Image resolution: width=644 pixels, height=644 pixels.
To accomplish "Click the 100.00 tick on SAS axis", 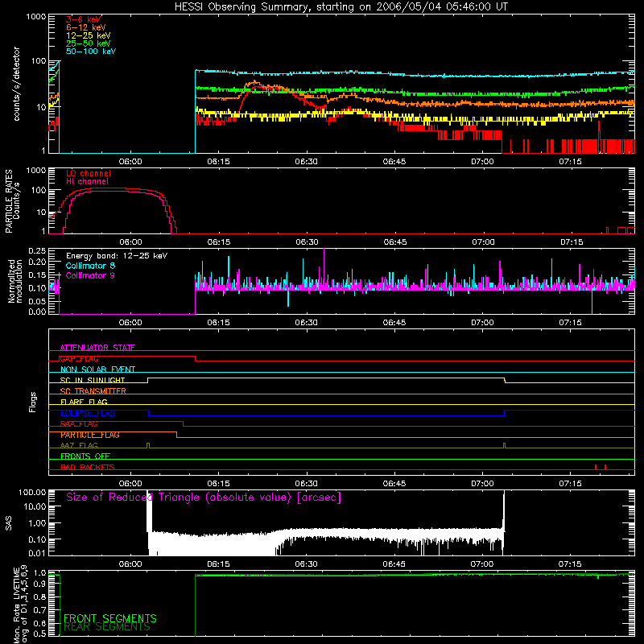I will pos(32,492).
